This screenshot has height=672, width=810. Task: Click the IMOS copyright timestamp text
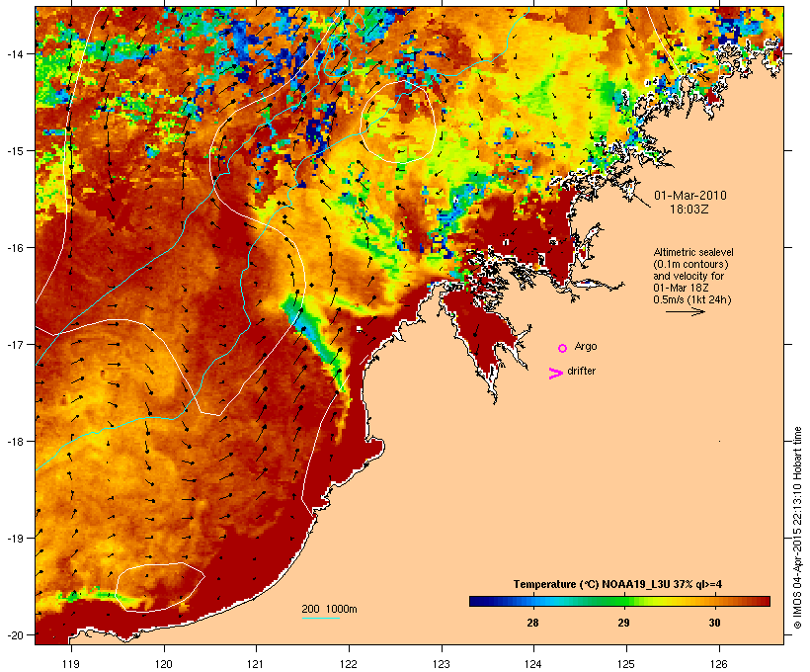coord(797,528)
